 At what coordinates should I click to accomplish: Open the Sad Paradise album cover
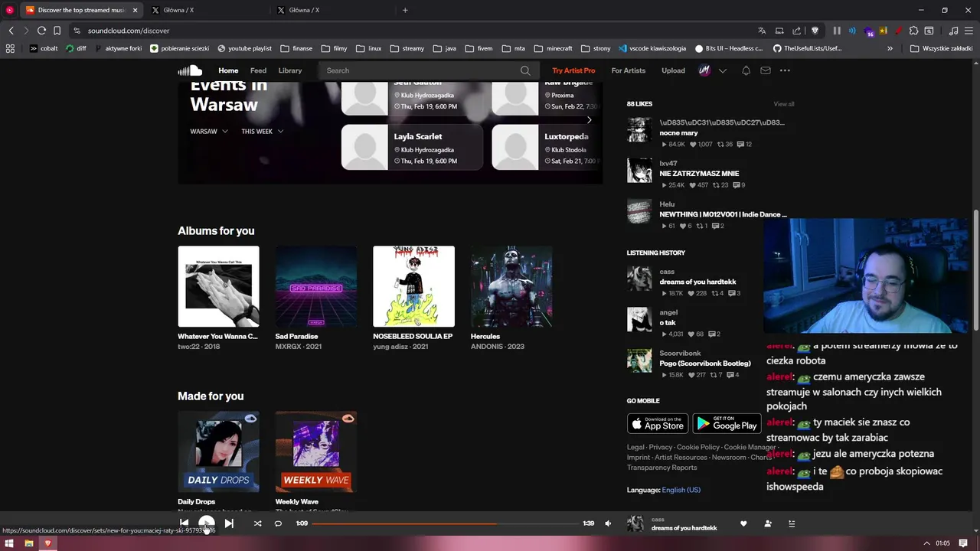click(x=316, y=286)
